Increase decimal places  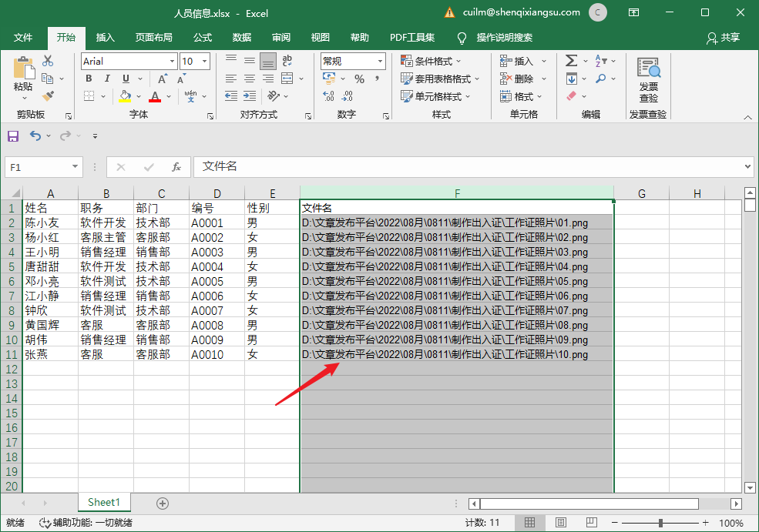click(x=329, y=95)
